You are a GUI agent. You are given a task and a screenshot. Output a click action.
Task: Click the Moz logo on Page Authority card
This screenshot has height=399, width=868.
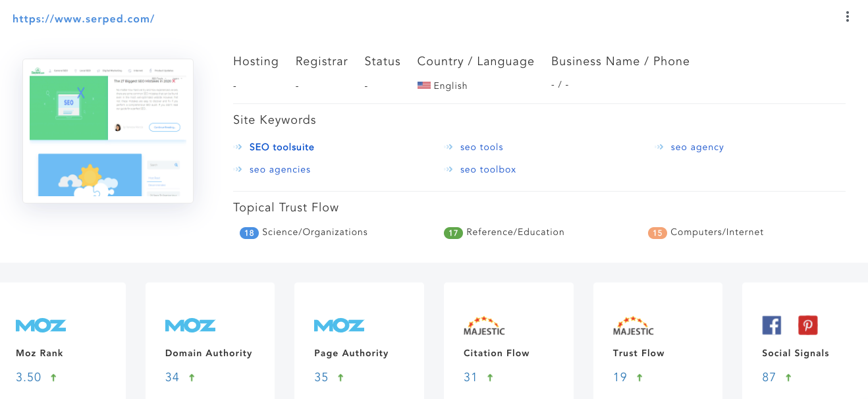coord(339,325)
